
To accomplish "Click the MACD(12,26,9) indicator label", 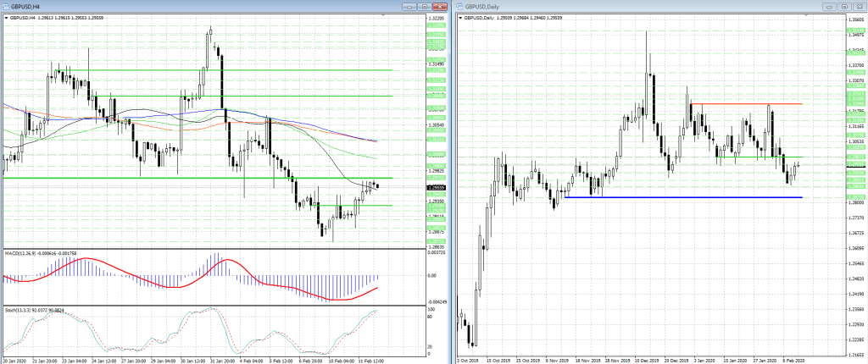I will pyautogui.click(x=34, y=252).
